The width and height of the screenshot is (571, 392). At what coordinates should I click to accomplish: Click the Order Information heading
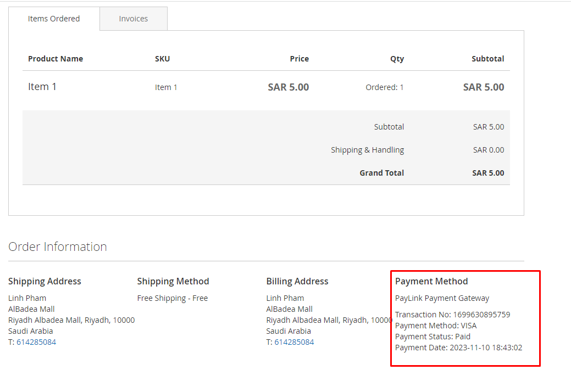(x=58, y=247)
